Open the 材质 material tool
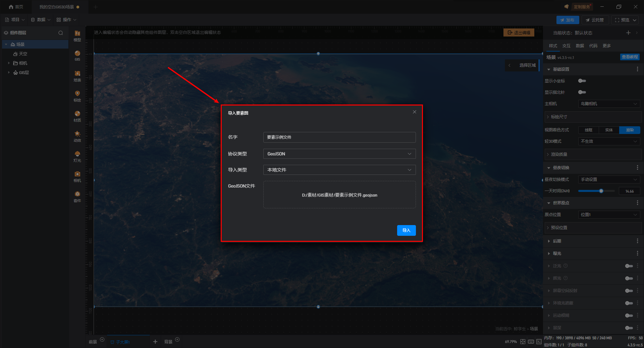This screenshot has height=348, width=644. [x=77, y=116]
